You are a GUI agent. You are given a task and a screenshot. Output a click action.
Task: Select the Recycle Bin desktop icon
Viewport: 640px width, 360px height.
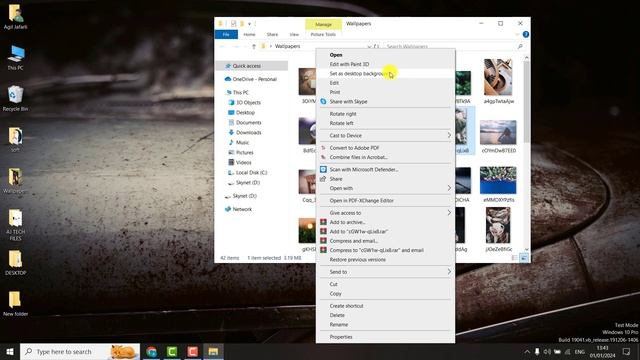click(x=16, y=98)
